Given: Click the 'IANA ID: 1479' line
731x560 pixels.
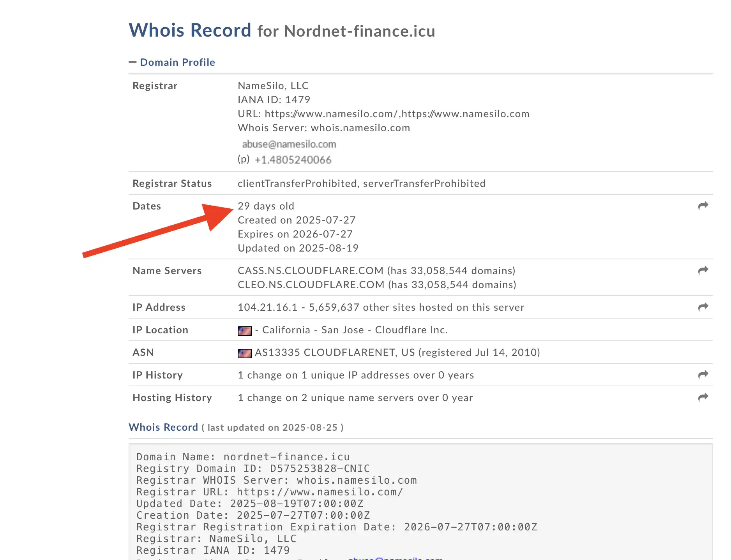Looking at the screenshot, I should click(x=274, y=100).
